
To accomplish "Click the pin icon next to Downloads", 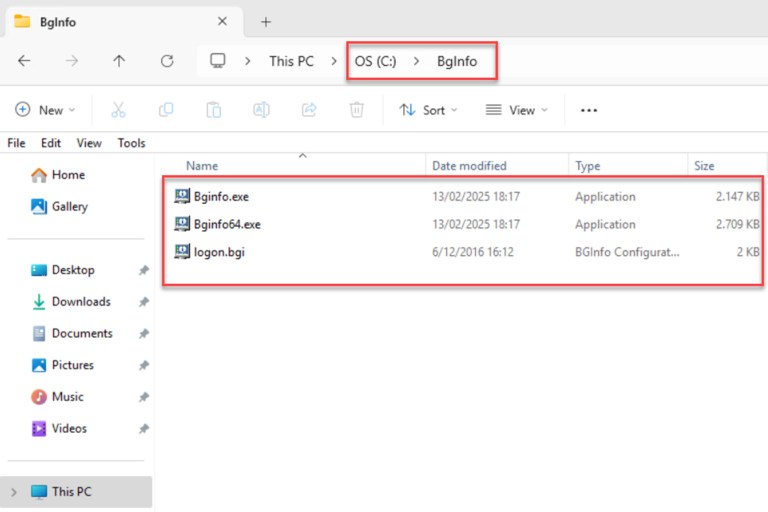I will tap(144, 302).
